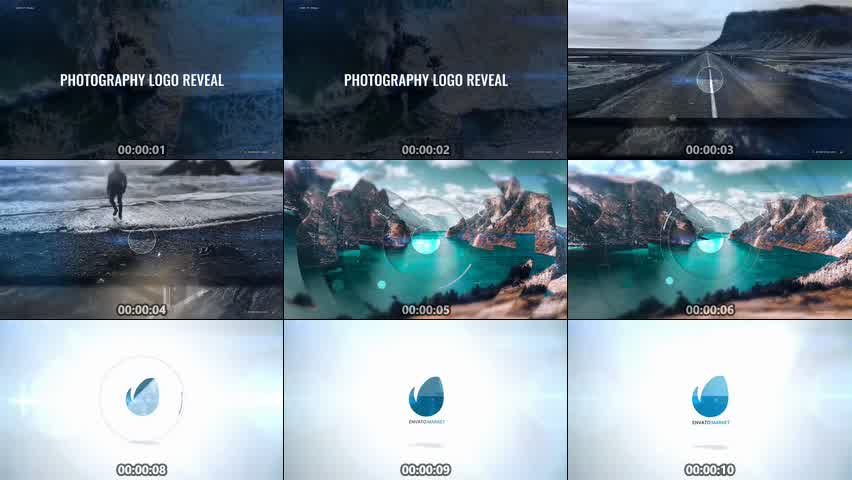Select the thumbnail stamped 00:00:01
Viewport: 852px width, 480px height.
click(141, 79)
